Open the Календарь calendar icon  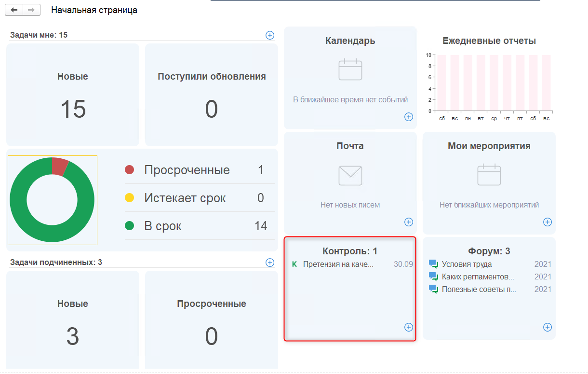(x=350, y=69)
